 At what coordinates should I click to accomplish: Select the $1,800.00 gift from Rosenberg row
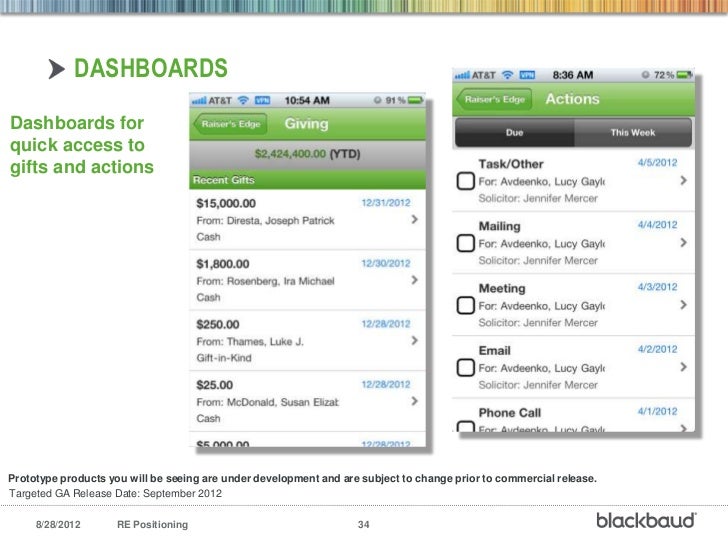point(307,280)
